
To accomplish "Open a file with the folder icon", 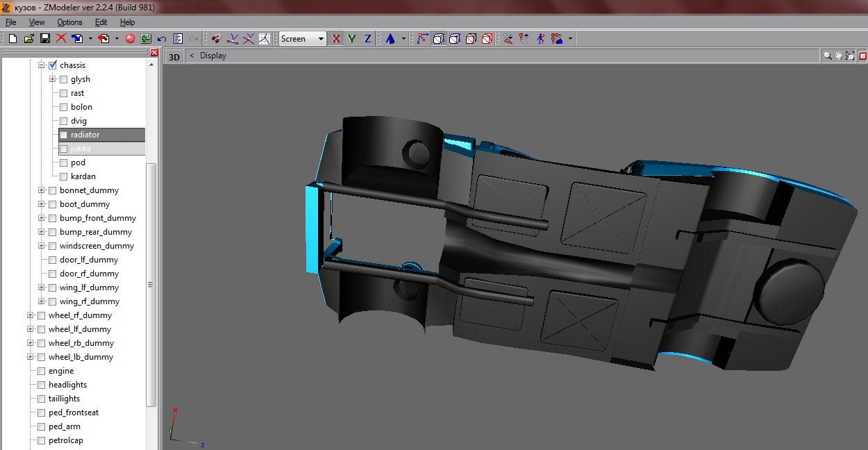I will point(28,39).
